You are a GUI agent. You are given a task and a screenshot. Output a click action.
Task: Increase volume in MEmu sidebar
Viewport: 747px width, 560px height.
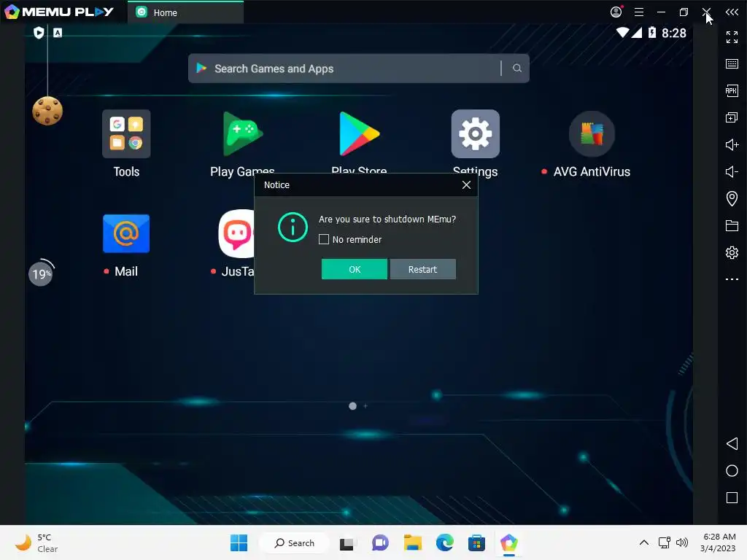click(732, 145)
